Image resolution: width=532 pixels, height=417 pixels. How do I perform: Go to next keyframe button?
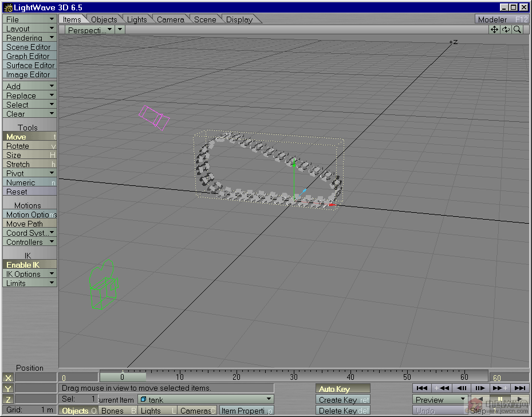[500, 388]
